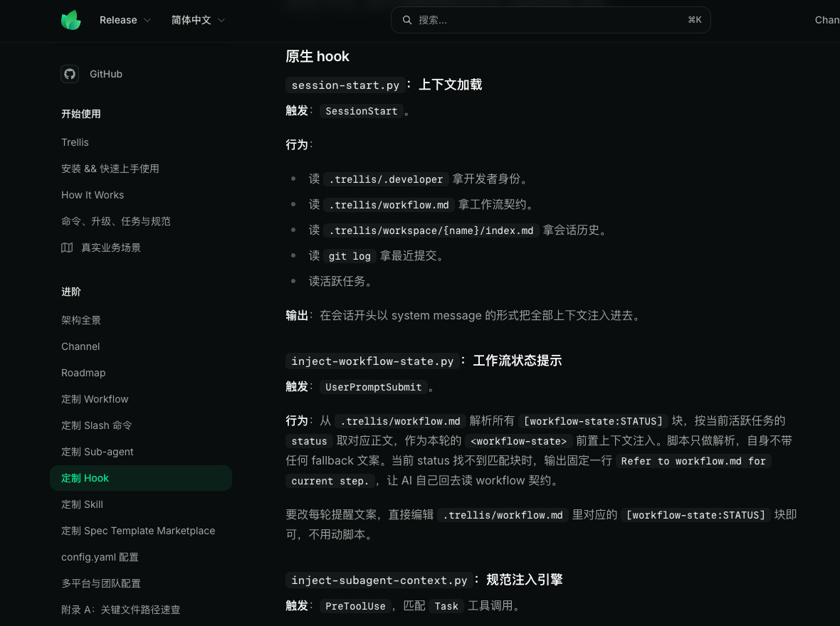Go to 定制 Sub-agent page

point(97,452)
